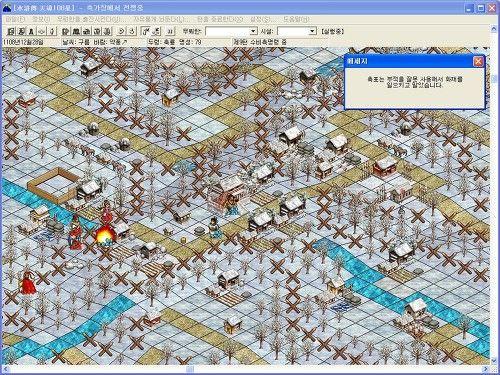Select the red-robed unit at the map's left edge

coord(29,282)
